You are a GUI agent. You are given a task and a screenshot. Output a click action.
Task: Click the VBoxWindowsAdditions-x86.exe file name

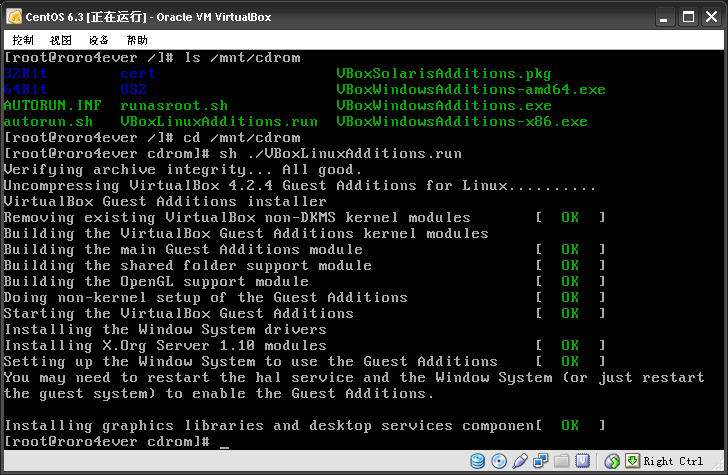click(462, 122)
